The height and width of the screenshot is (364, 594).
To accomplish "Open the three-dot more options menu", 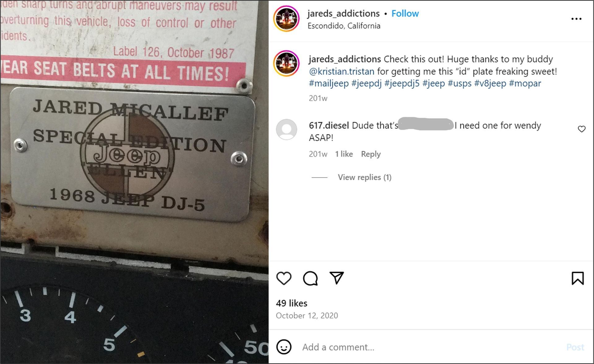I will click(x=576, y=19).
